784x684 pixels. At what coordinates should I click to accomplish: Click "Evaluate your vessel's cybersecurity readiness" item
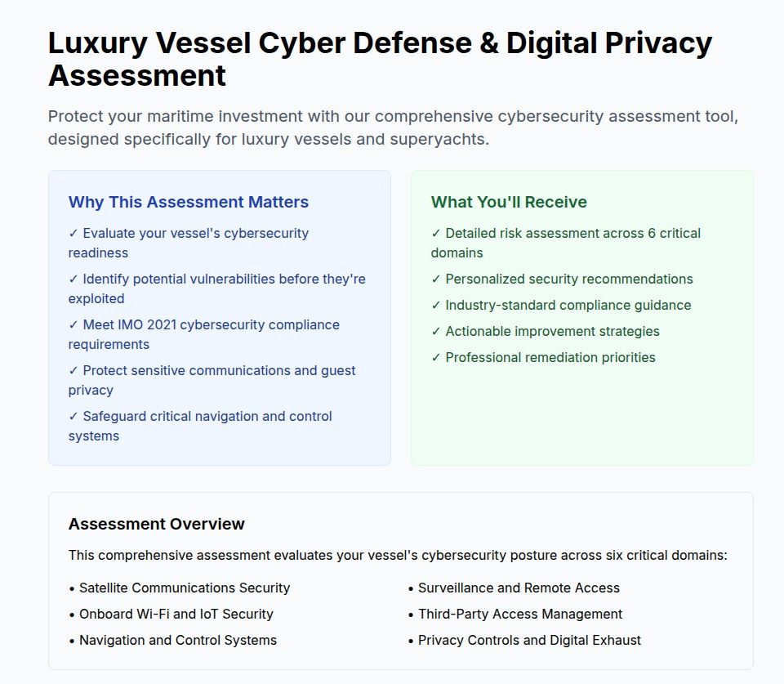coord(189,243)
